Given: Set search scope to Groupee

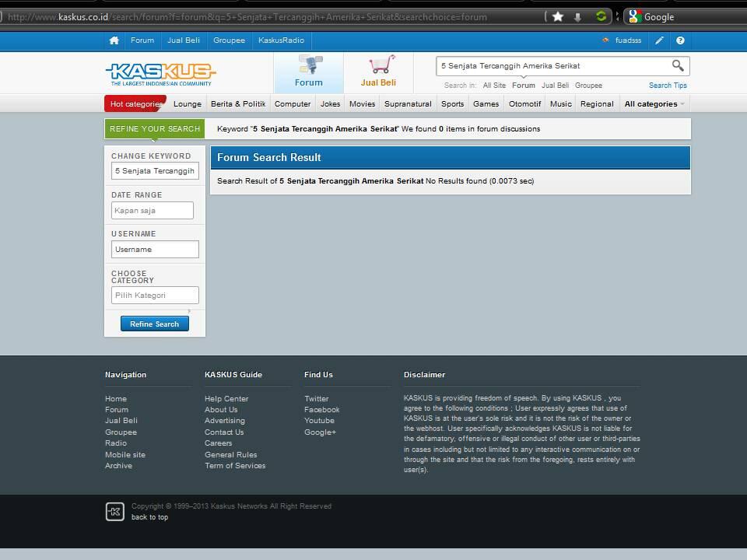Looking at the screenshot, I should (588, 86).
